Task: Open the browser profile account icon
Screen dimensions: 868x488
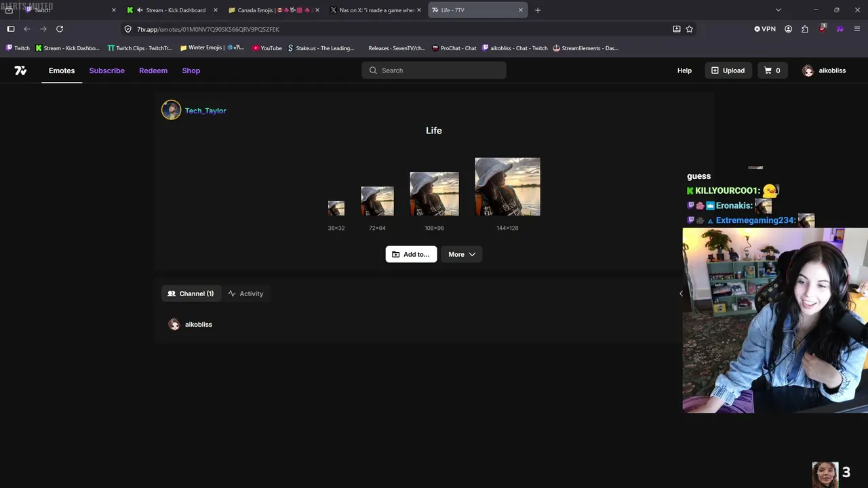Action: [x=788, y=29]
